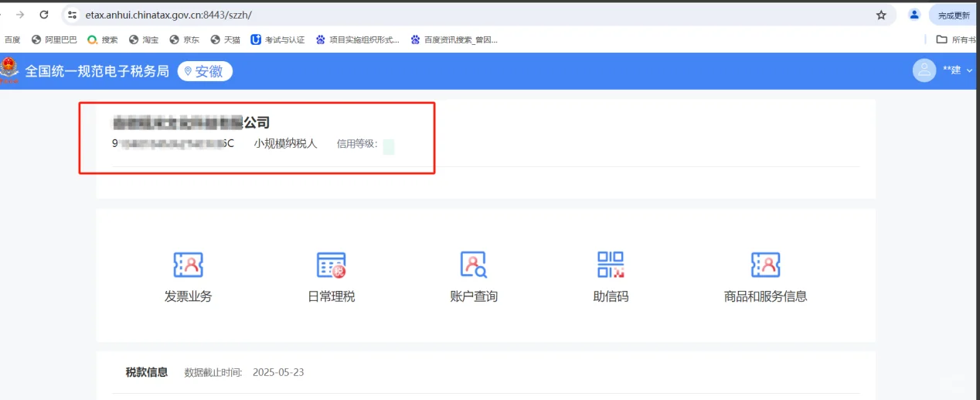Click the address bar URL

point(168,15)
